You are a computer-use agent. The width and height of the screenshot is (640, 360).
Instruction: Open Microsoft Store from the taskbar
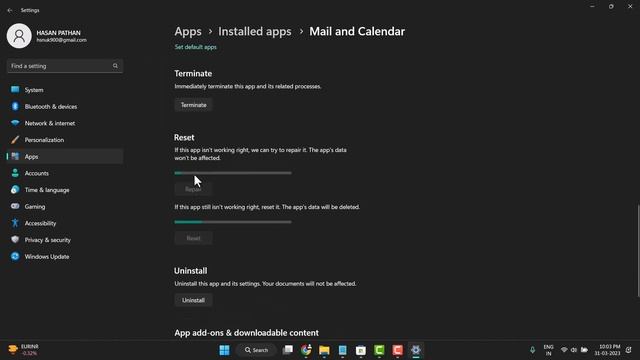361,350
